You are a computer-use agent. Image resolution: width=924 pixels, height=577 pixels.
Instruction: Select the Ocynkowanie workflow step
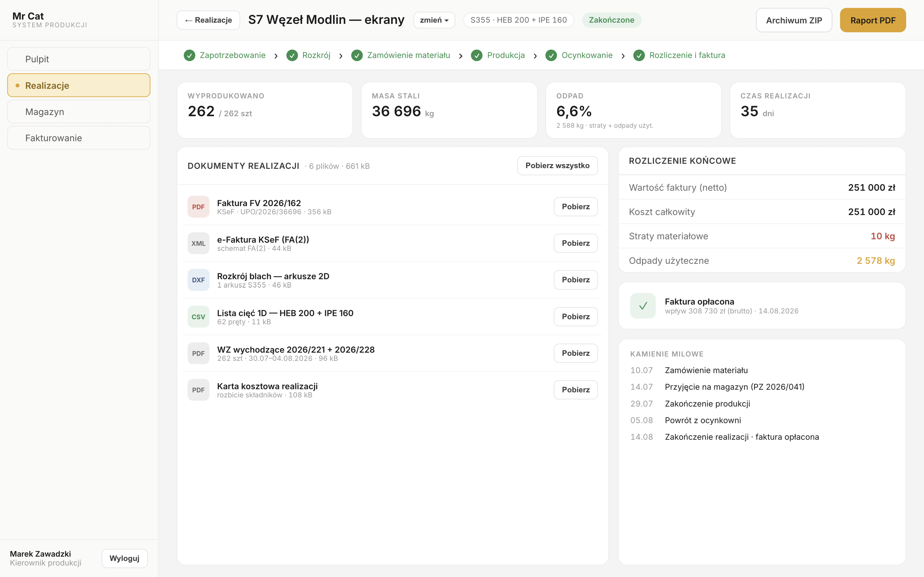[x=579, y=55]
